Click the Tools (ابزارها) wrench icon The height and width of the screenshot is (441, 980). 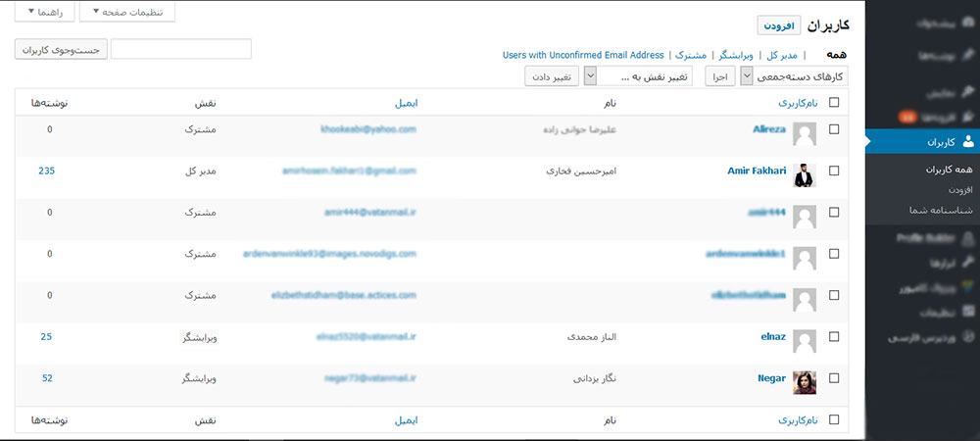point(967,264)
